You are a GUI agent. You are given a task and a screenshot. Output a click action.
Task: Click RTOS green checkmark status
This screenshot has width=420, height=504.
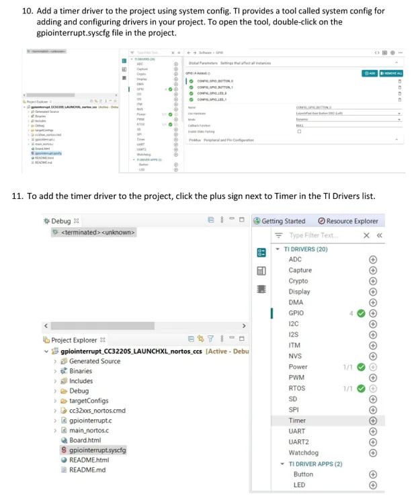[x=361, y=388]
